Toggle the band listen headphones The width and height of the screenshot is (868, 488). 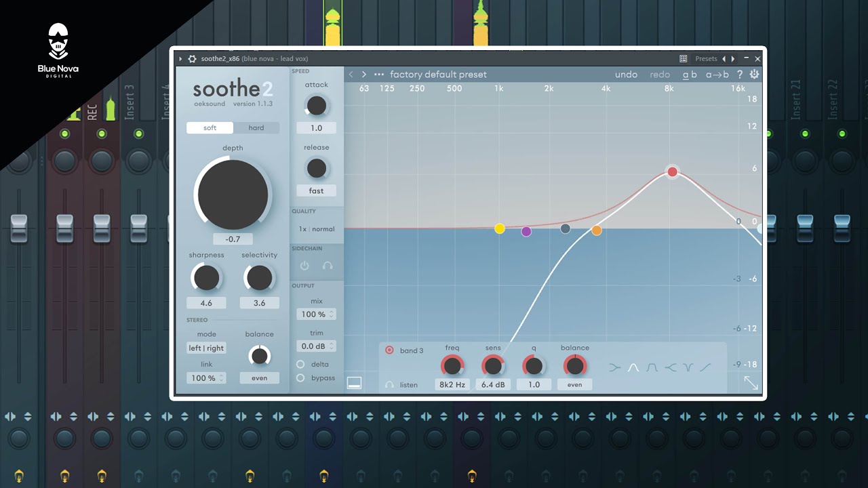point(389,384)
